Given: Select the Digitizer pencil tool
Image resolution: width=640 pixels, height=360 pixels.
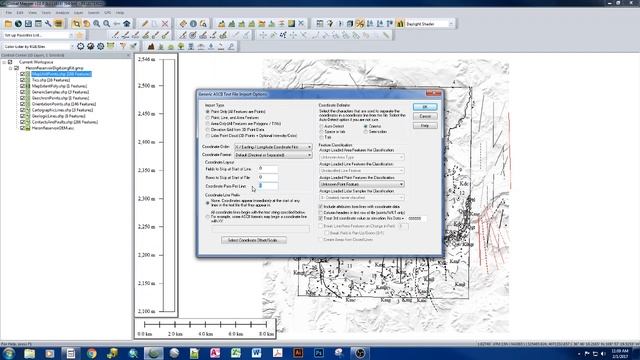Looking at the screenshot, I should tap(145, 24).
